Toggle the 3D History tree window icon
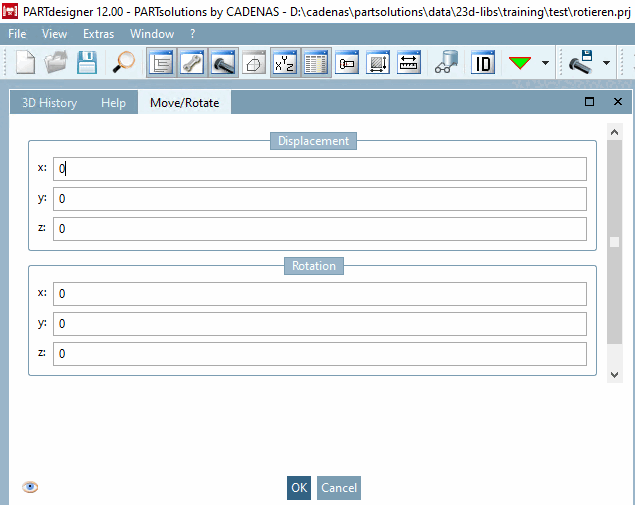Viewport: 635px width, 505px height. pos(161,63)
